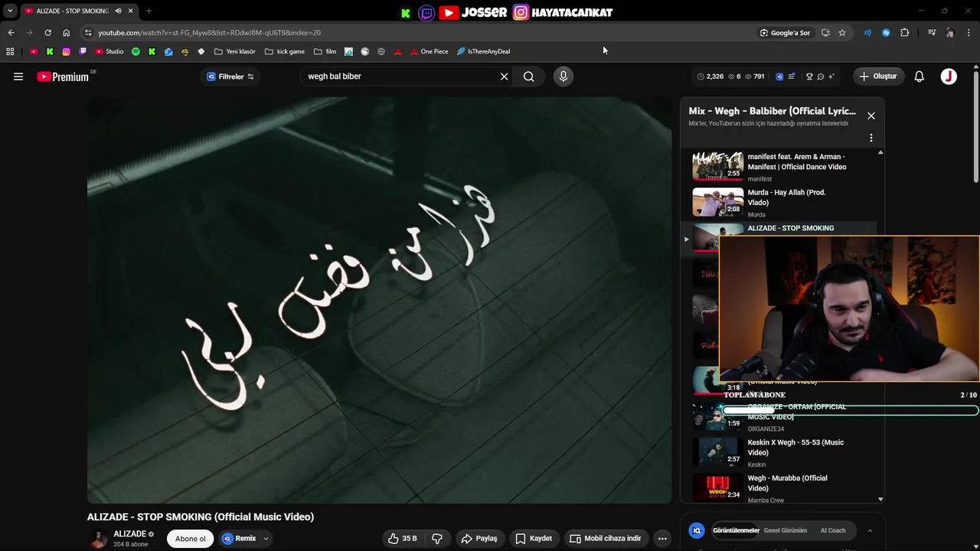Open Chrome three-dot menu
This screenshot has width=980, height=551.
(969, 33)
